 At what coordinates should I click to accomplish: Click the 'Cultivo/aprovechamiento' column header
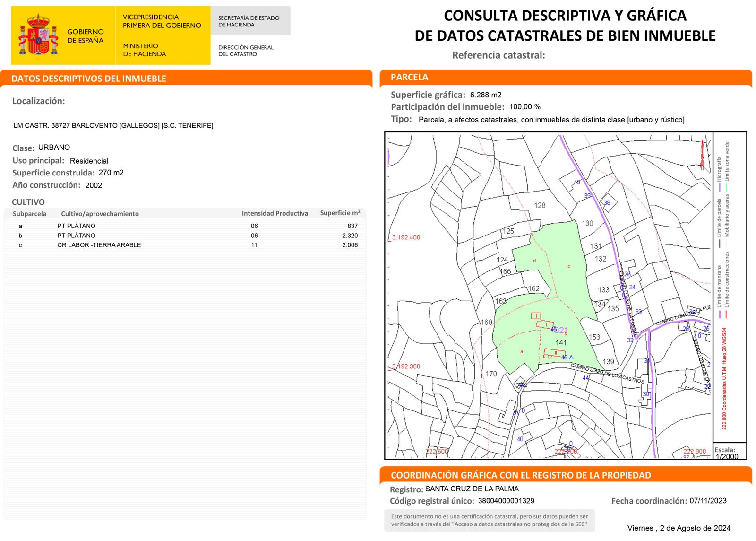point(100,214)
